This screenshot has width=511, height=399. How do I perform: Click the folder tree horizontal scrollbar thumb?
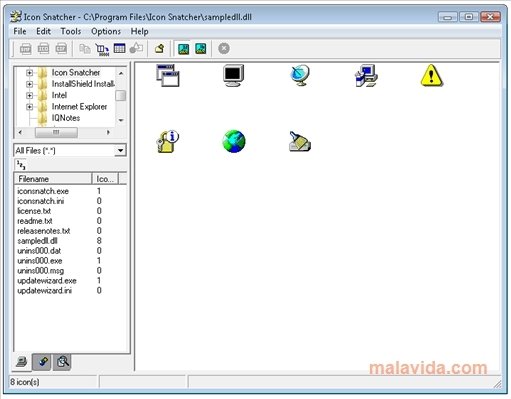point(56,132)
